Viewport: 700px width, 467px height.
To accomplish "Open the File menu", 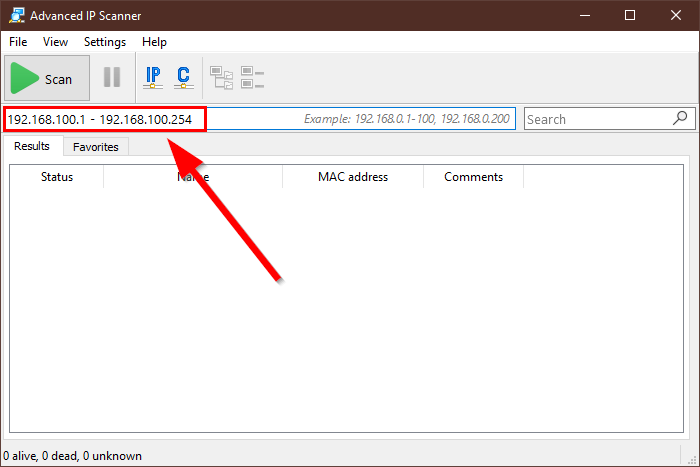I will (18, 42).
